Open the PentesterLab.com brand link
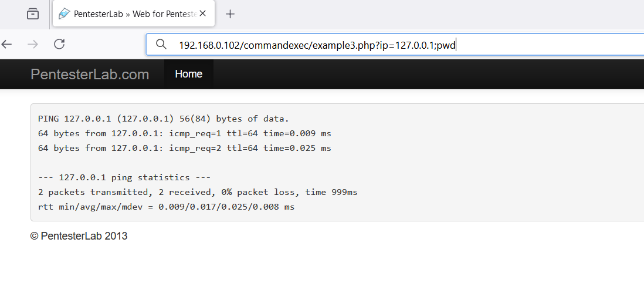The width and height of the screenshot is (644, 303). (90, 75)
